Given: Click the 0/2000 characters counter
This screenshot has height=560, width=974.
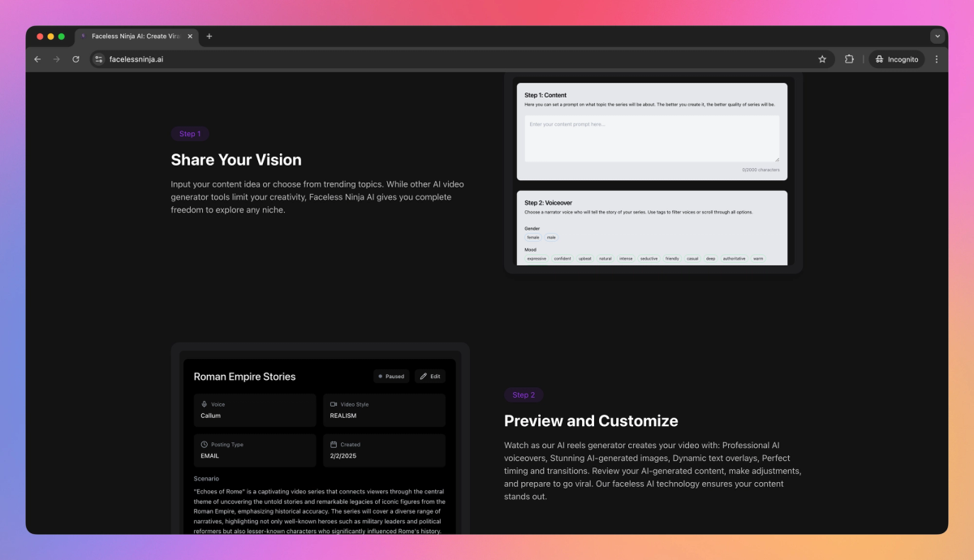Looking at the screenshot, I should click(x=761, y=170).
